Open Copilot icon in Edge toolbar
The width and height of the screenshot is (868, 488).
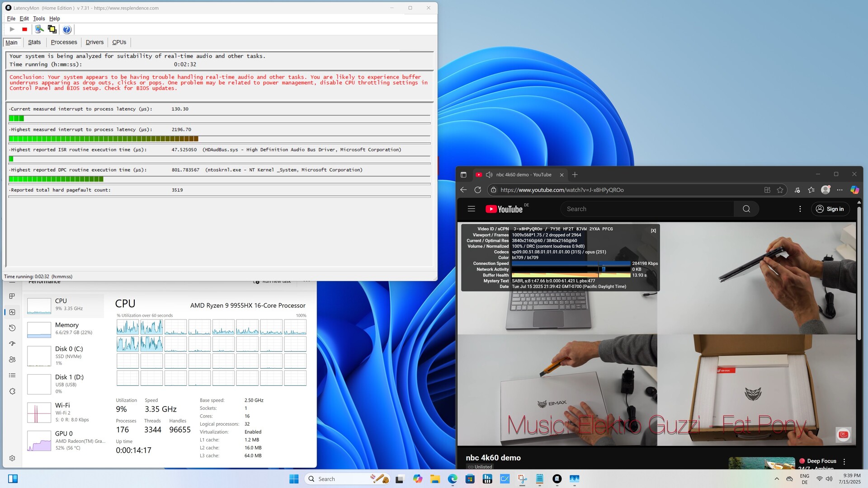coord(854,190)
